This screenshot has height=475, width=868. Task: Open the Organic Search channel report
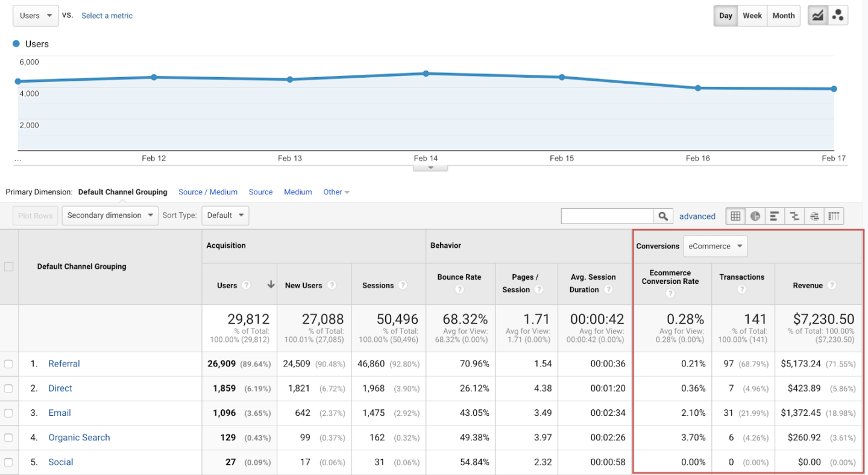pyautogui.click(x=79, y=437)
